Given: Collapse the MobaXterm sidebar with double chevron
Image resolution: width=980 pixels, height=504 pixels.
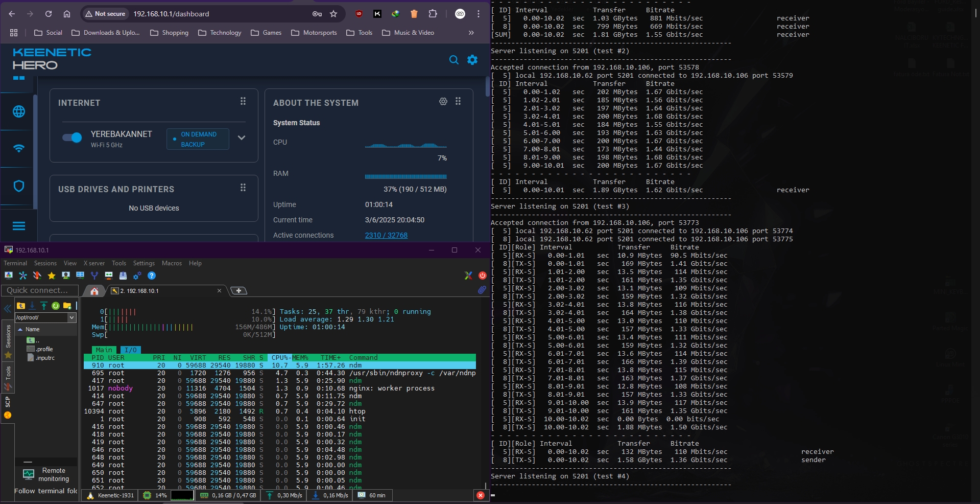Looking at the screenshot, I should tap(8, 308).
